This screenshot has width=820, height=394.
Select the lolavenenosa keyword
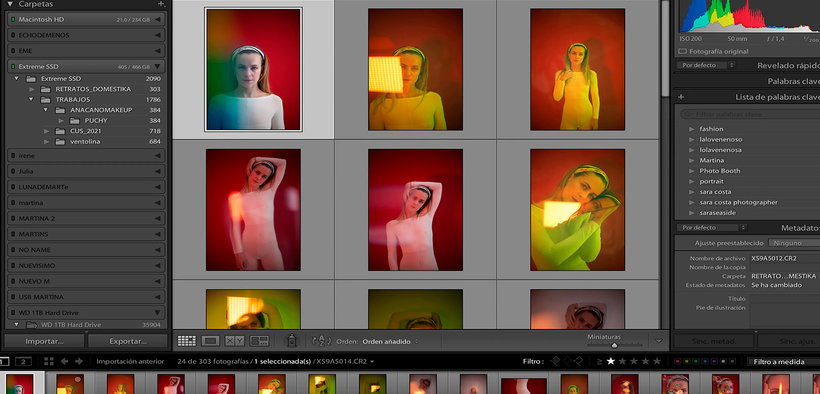[x=720, y=150]
